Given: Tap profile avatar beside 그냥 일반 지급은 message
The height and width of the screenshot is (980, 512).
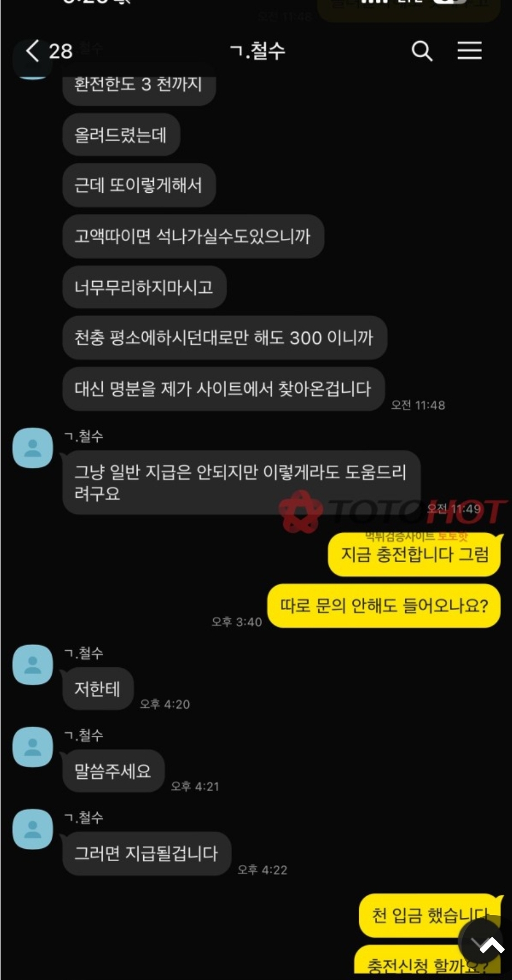Looking at the screenshot, I should tap(33, 448).
